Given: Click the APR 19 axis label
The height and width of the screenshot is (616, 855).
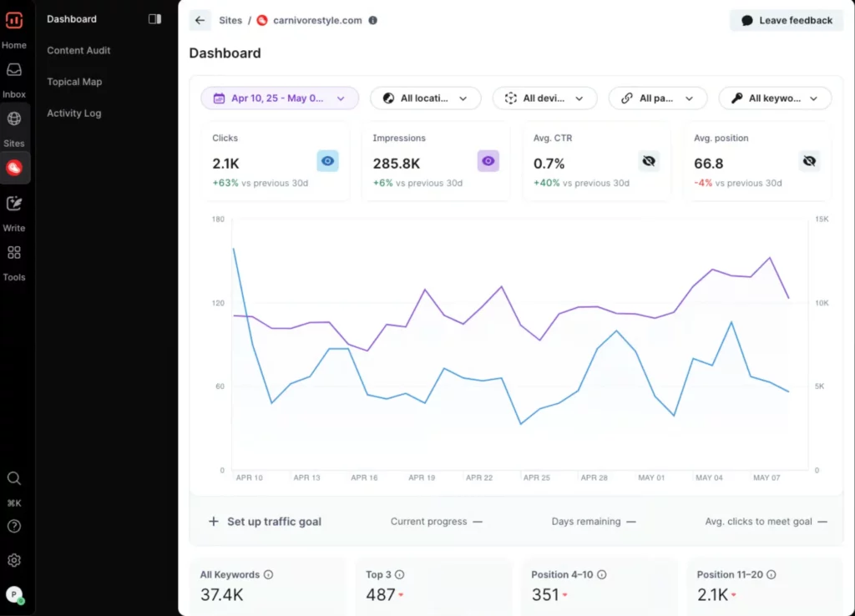Looking at the screenshot, I should [422, 477].
